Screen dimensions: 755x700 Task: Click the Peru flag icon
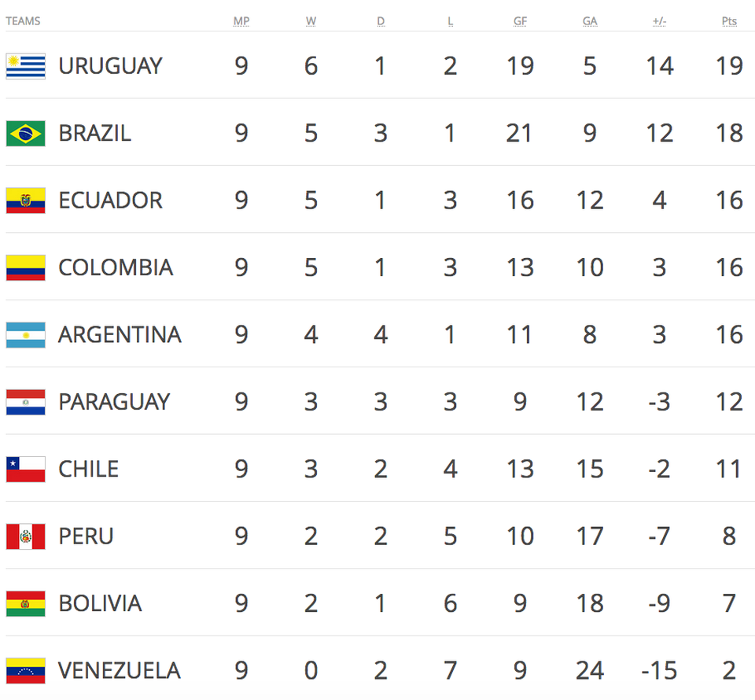click(26, 536)
